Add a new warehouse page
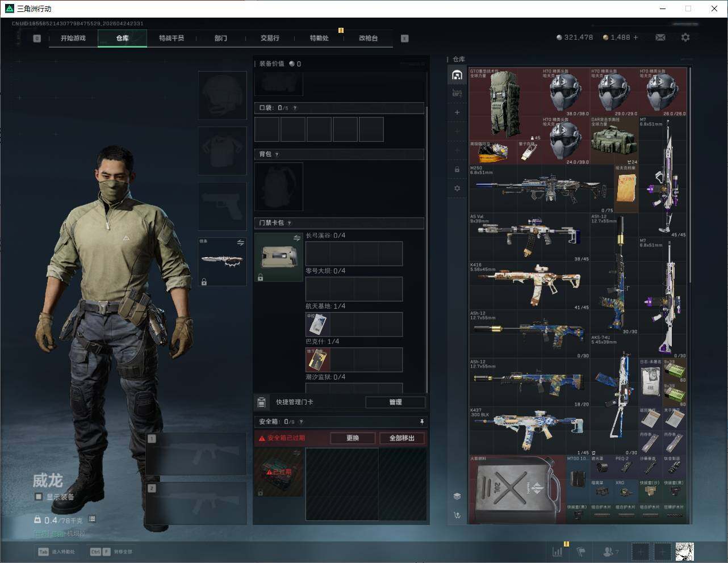 click(457, 112)
